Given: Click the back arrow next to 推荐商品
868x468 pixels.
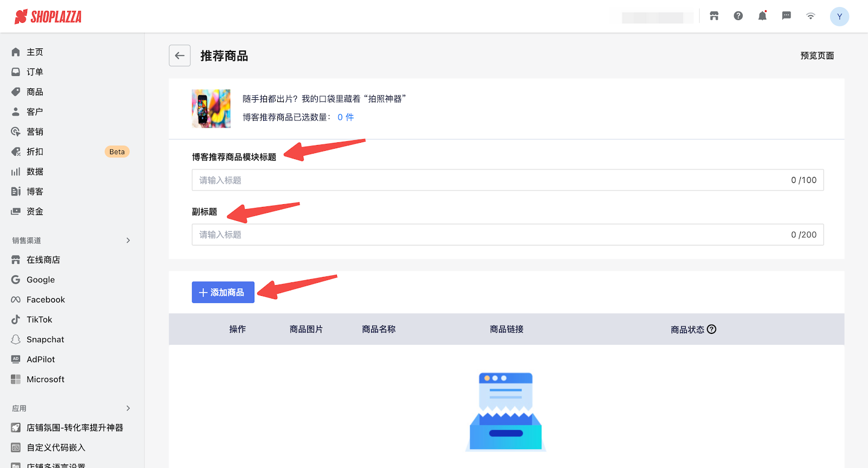Looking at the screenshot, I should [x=180, y=55].
